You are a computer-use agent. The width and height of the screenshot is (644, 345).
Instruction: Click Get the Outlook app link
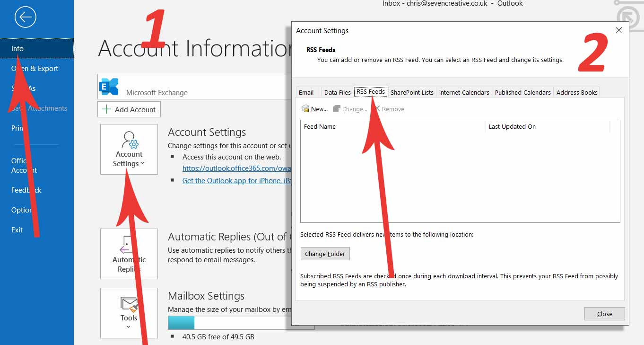237,180
